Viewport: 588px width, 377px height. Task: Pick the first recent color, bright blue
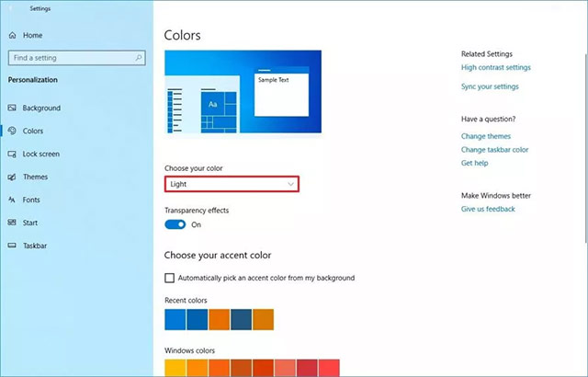tap(175, 320)
